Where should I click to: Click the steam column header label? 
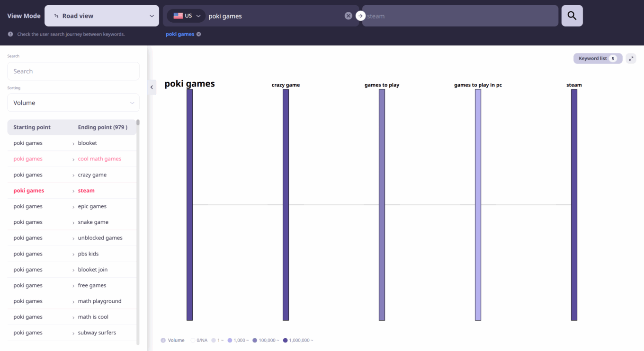point(574,85)
